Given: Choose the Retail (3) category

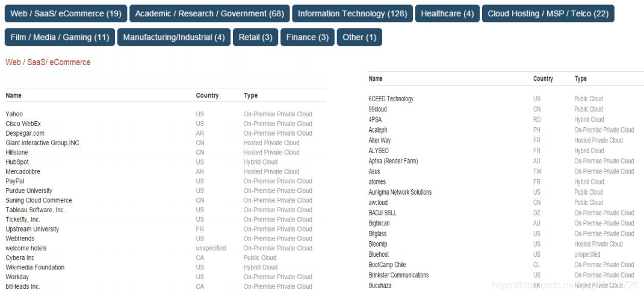Looking at the screenshot, I should click(255, 37).
